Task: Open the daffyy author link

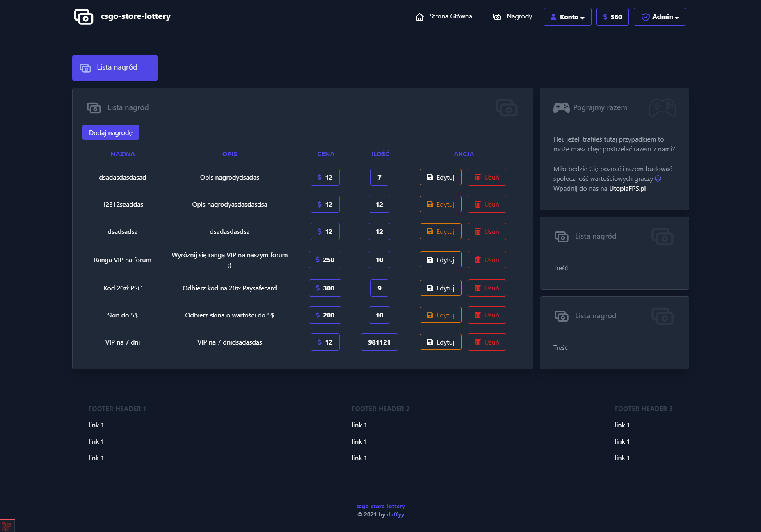Action: coord(395,514)
